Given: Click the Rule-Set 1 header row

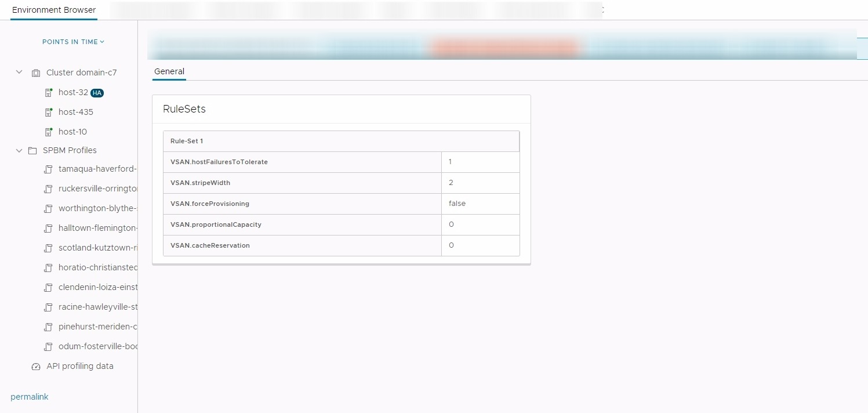Looking at the screenshot, I should (x=341, y=141).
